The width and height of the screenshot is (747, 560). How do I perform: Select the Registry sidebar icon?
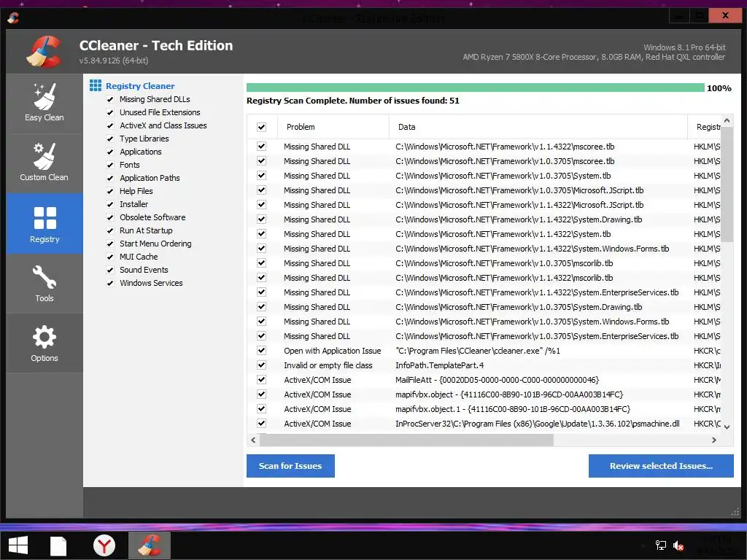(44, 223)
